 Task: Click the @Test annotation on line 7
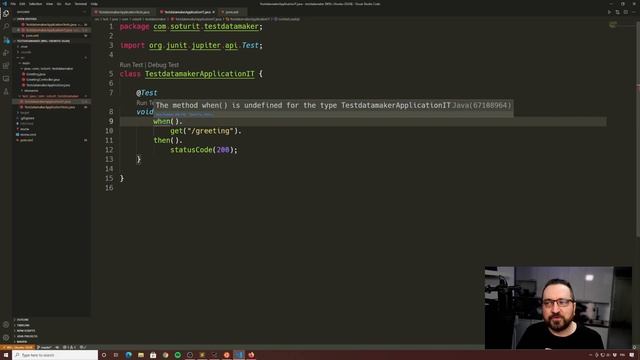(x=147, y=93)
